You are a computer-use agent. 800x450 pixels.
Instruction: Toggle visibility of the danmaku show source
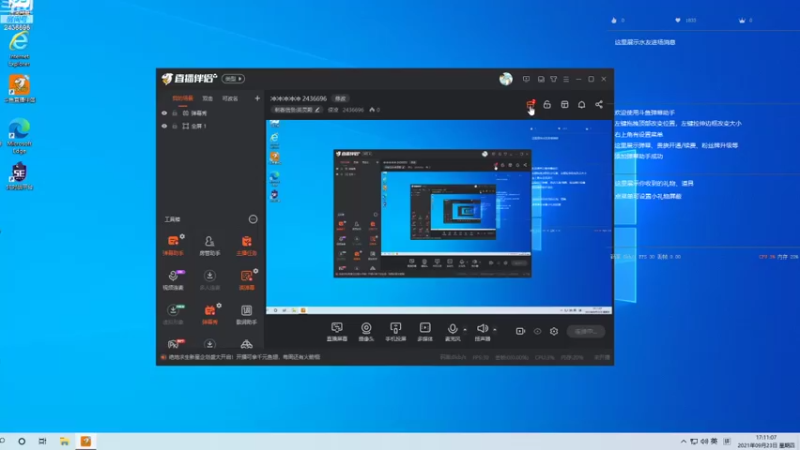(x=164, y=113)
